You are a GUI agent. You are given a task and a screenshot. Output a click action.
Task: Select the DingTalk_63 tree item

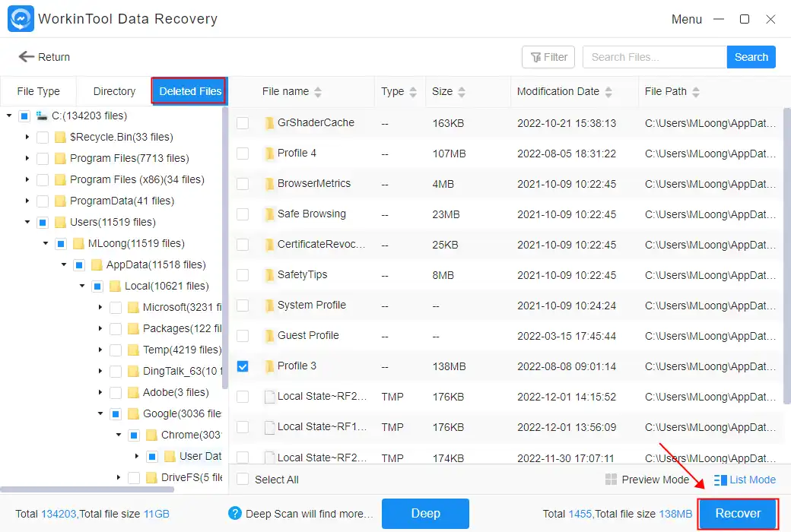(182, 371)
